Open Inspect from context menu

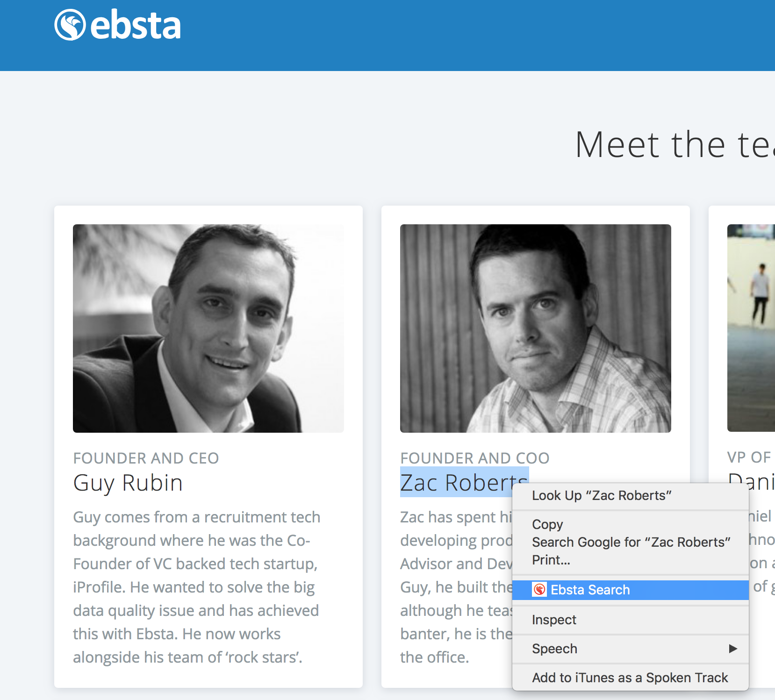[x=554, y=620]
